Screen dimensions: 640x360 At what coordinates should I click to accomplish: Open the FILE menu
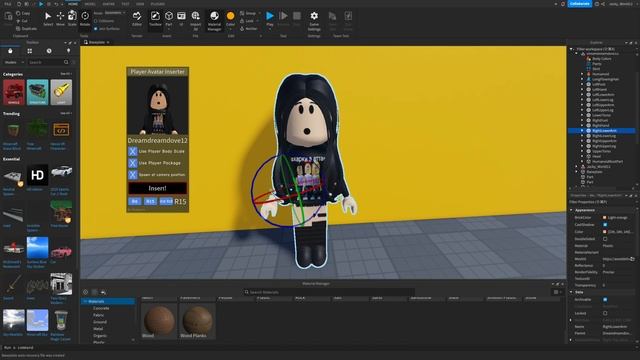(8, 4)
